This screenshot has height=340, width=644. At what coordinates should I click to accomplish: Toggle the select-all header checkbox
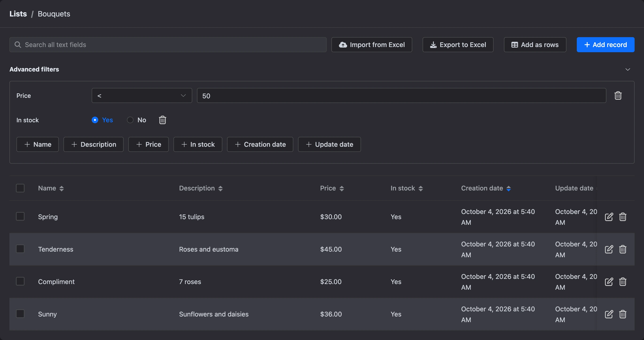coord(20,188)
